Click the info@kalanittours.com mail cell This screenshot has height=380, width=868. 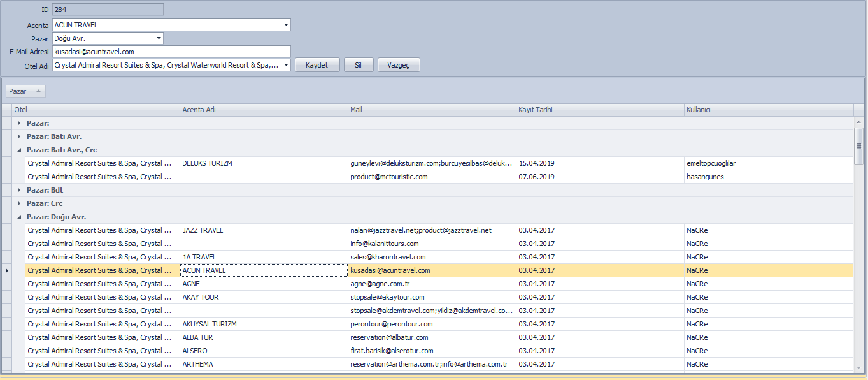tap(432, 244)
